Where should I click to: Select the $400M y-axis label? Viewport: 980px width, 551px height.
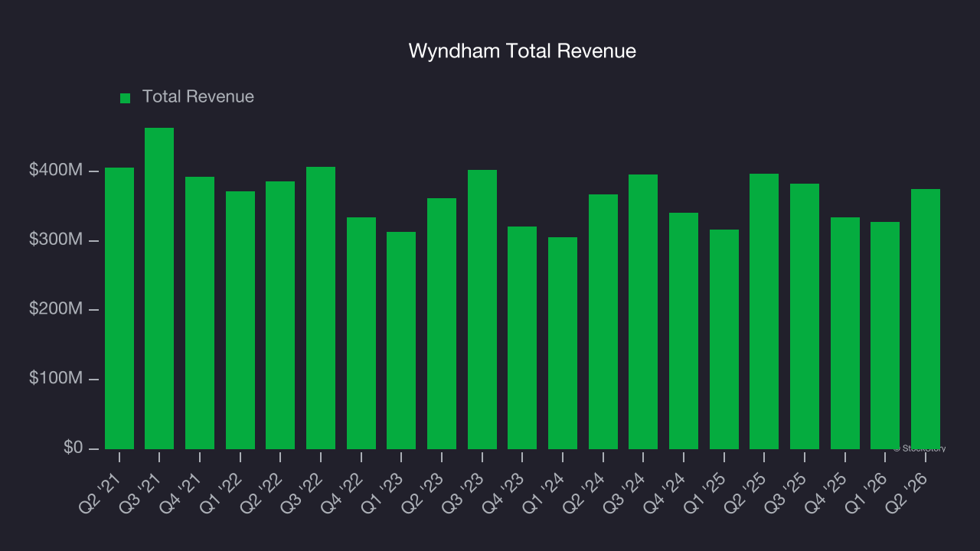(56, 171)
